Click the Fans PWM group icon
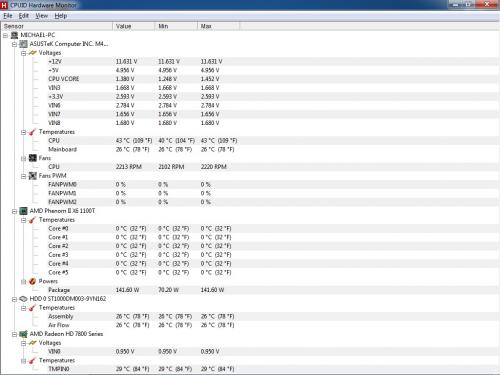This screenshot has height=375, width=500. point(32,176)
